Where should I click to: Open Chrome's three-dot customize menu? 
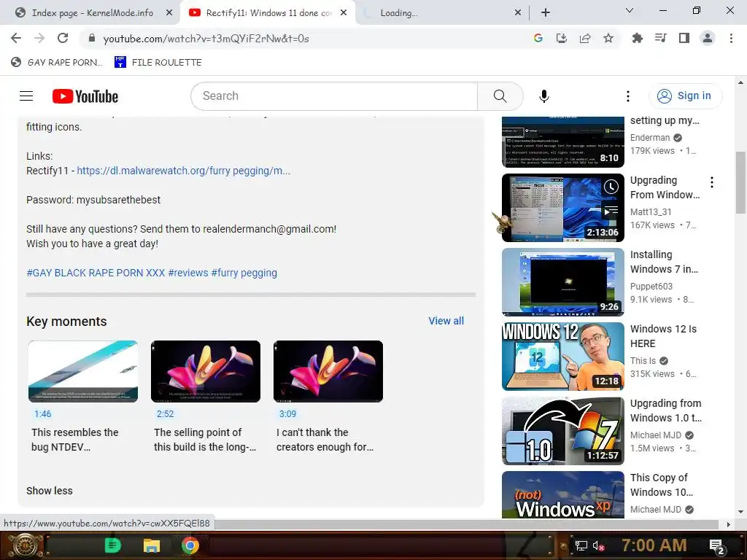click(731, 38)
